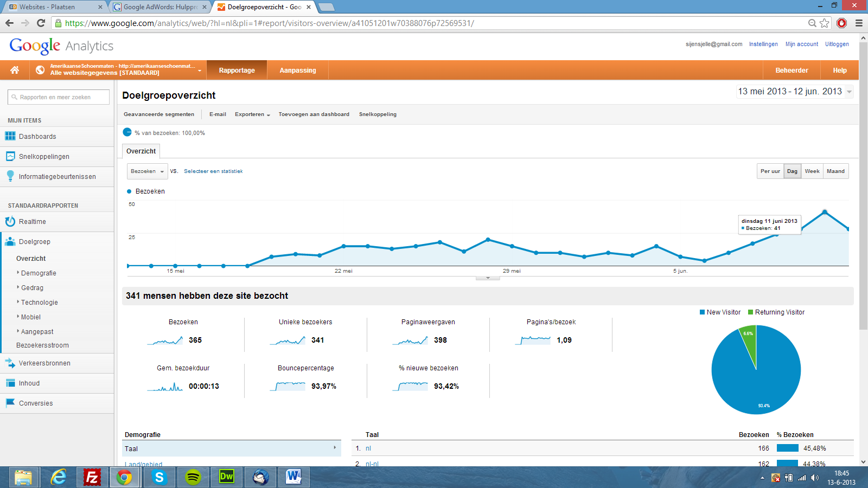Viewport: 868px width, 488px height.
Task: Click the nl language link
Action: pyautogui.click(x=368, y=448)
